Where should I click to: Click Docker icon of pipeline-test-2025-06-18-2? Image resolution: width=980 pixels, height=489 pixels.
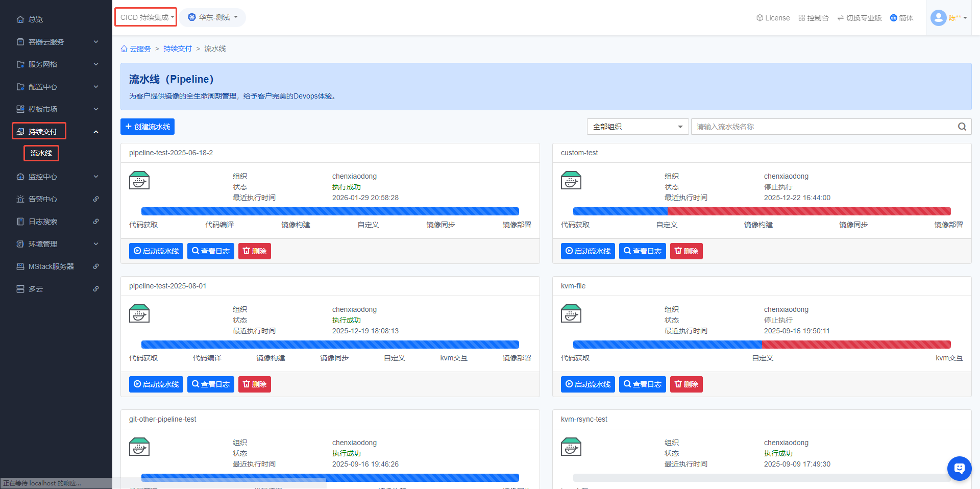[x=139, y=181]
